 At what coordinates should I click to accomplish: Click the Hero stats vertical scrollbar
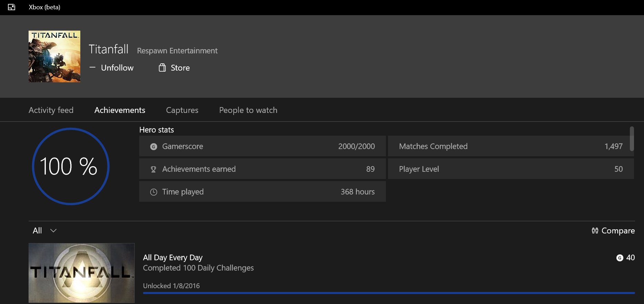click(x=632, y=139)
